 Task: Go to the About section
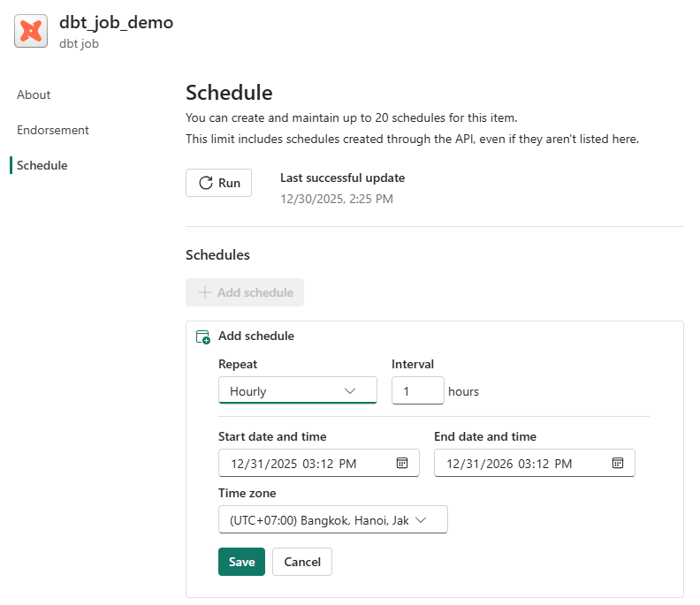[34, 95]
